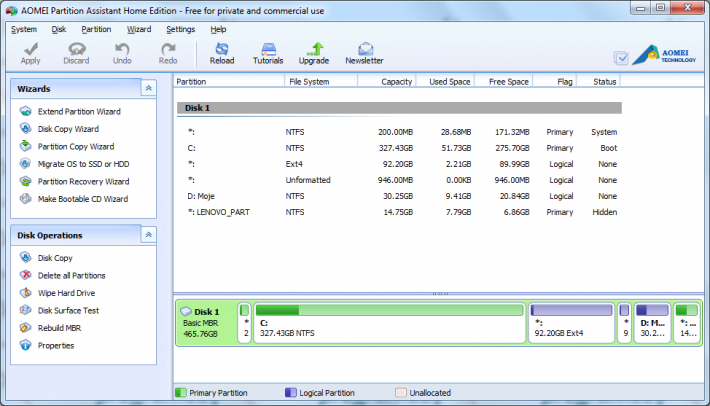Click the Make Bootable CD Wizard icon
Screen dimensions: 710x406
pyautogui.click(x=26, y=199)
